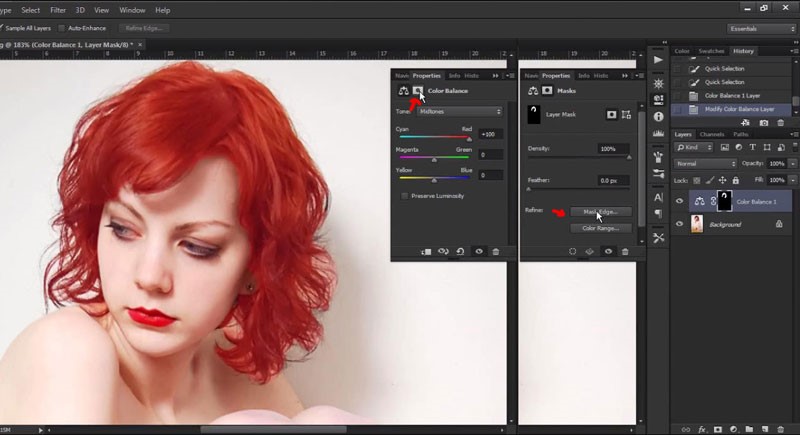Click Mask Edge button
The height and width of the screenshot is (435, 800).
601,212
